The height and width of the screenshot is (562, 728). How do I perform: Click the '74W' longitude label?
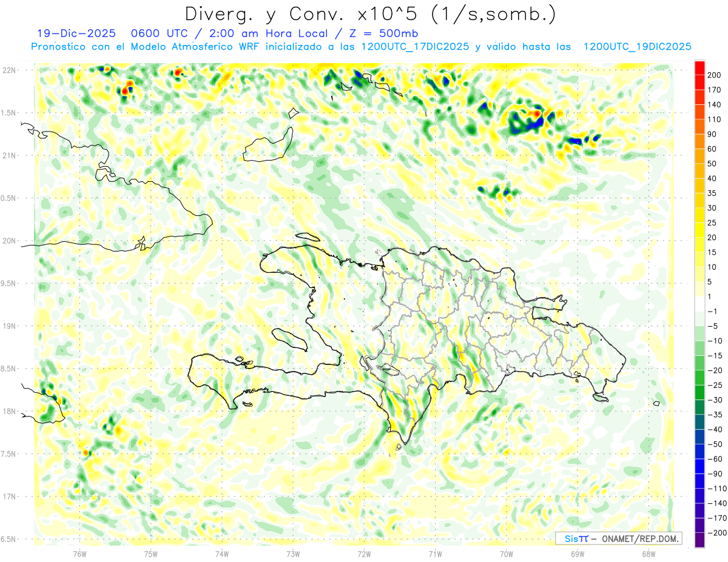[222, 554]
